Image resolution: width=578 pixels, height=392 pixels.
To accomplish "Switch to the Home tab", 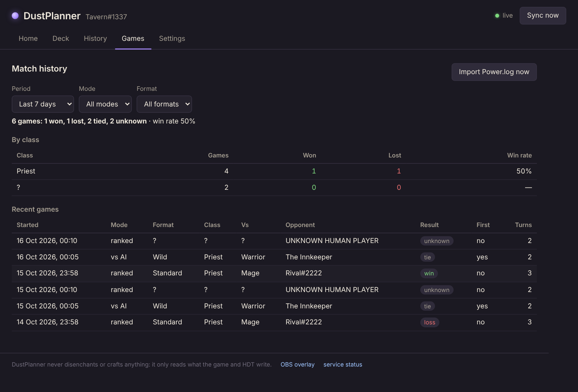I will click(28, 39).
